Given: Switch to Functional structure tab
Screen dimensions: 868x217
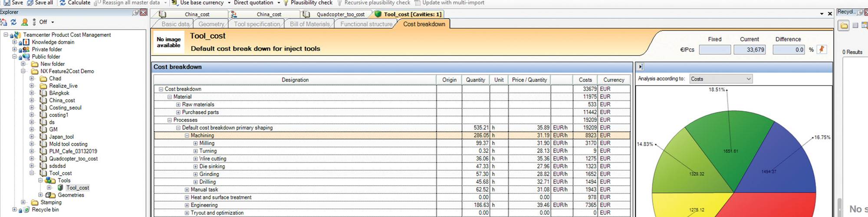Looking at the screenshot, I should pyautogui.click(x=366, y=24).
